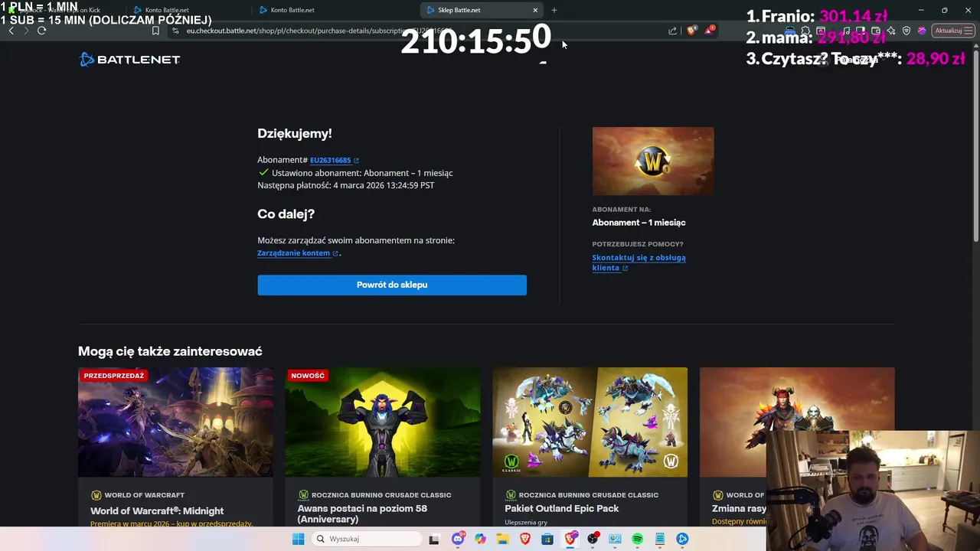The width and height of the screenshot is (980, 551).
Task: Open Leo AI sparkle icon in toolbar
Action: (x=891, y=31)
